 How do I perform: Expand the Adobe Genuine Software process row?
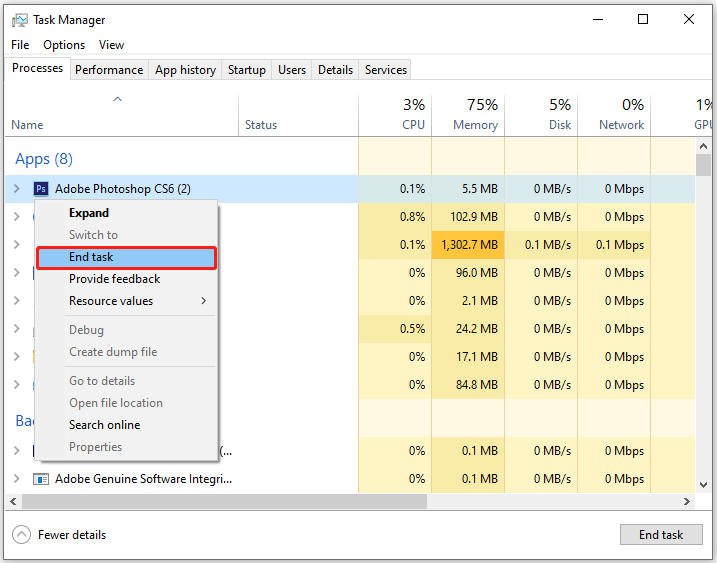pyautogui.click(x=16, y=479)
